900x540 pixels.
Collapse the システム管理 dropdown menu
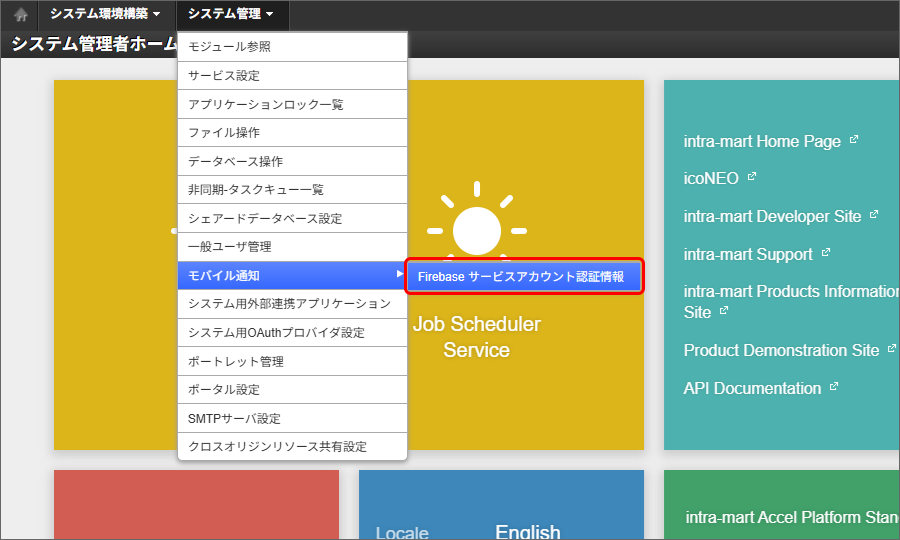click(231, 14)
